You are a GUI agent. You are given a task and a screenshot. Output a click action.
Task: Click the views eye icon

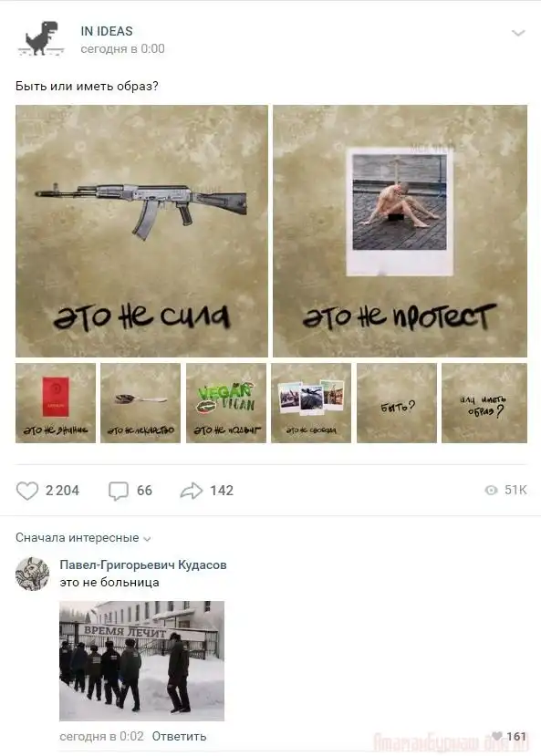[491, 490]
